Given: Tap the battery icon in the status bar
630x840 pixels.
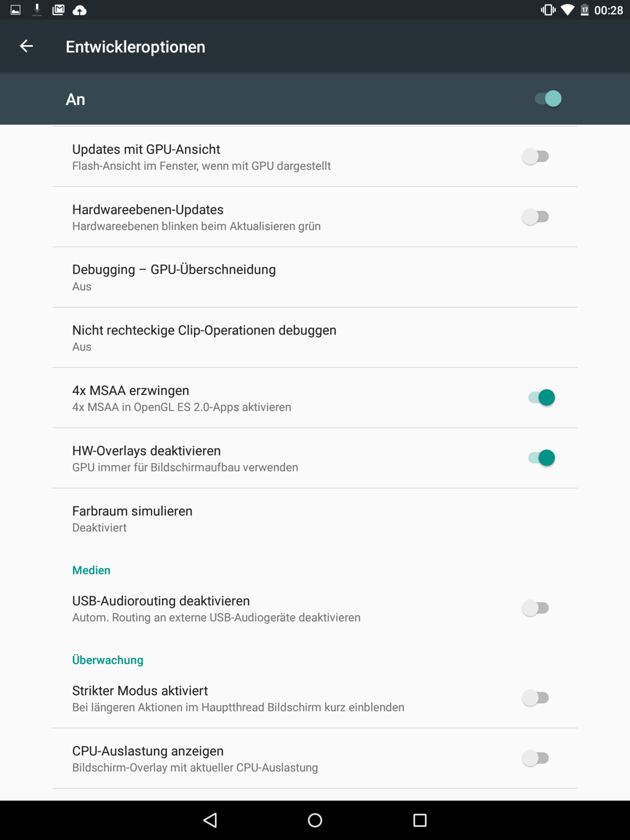Looking at the screenshot, I should point(584,10).
